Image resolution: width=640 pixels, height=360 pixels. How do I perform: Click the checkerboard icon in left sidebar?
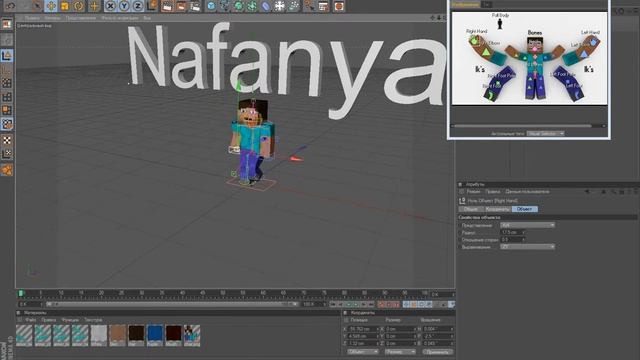tap(7, 140)
